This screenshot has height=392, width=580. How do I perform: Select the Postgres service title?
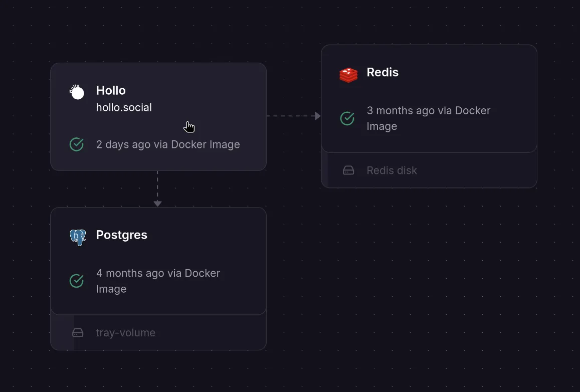pyautogui.click(x=122, y=235)
